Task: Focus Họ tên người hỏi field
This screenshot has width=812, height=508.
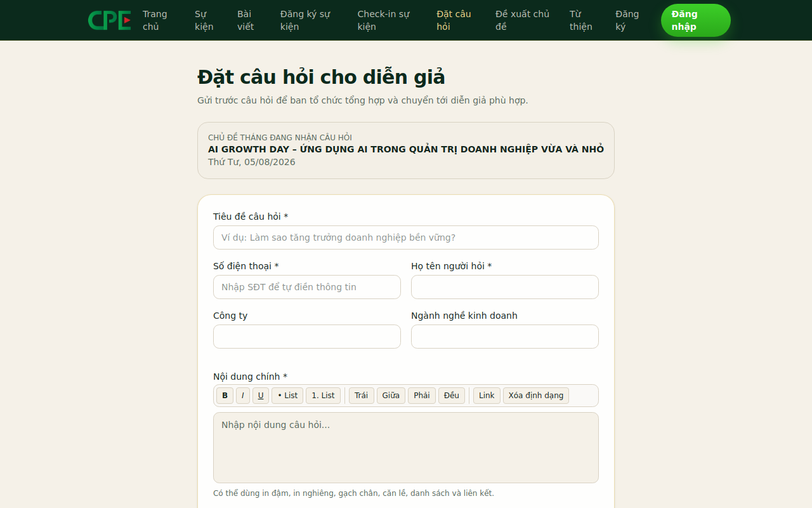Action: tap(505, 287)
